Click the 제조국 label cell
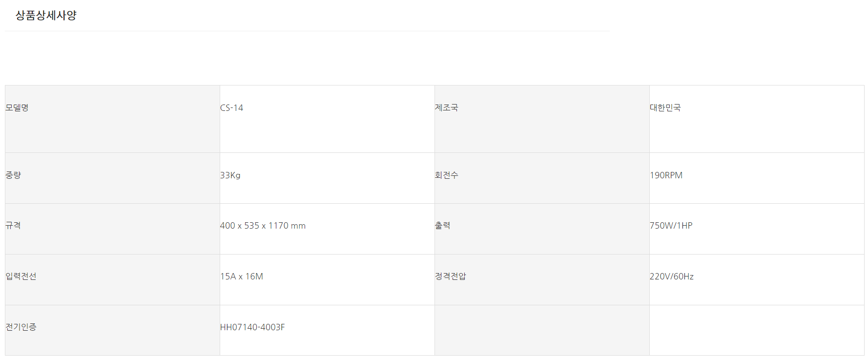The width and height of the screenshot is (868, 361). pyautogui.click(x=446, y=108)
